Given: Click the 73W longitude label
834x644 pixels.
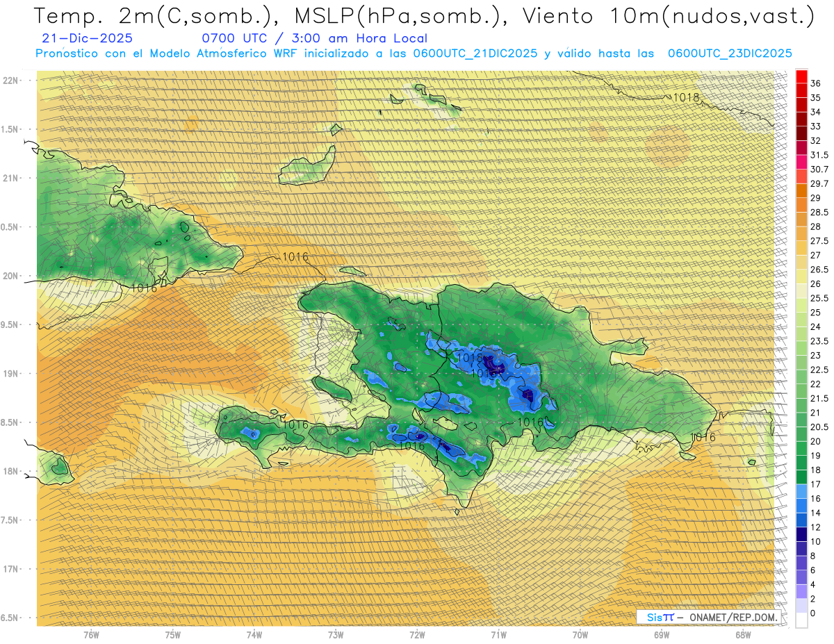Looking at the screenshot, I should (336, 635).
